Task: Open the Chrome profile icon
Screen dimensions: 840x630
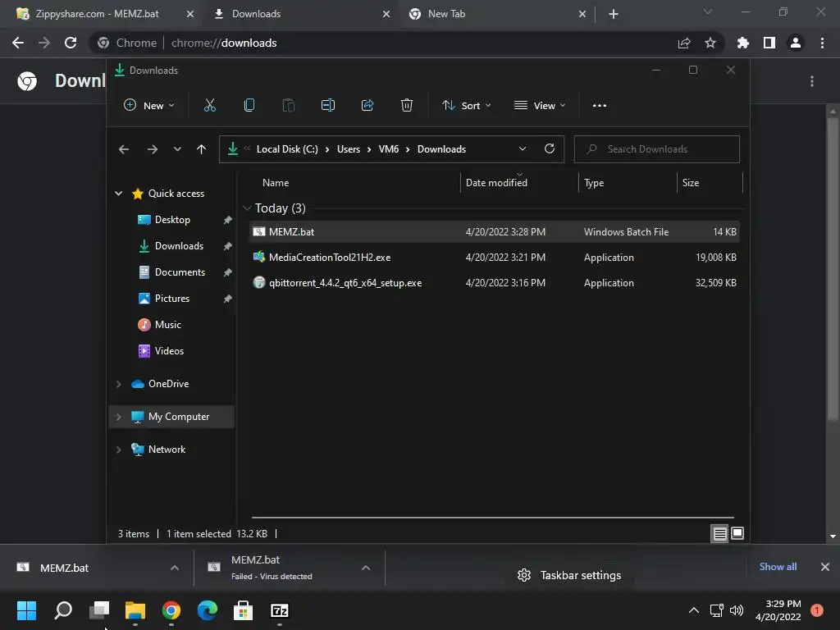Action: [x=796, y=43]
